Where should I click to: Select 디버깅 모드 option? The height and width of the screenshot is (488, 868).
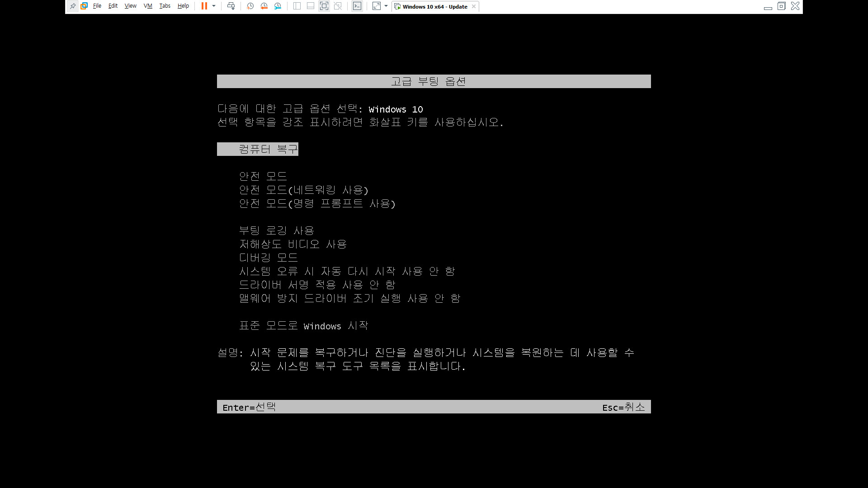tap(269, 258)
